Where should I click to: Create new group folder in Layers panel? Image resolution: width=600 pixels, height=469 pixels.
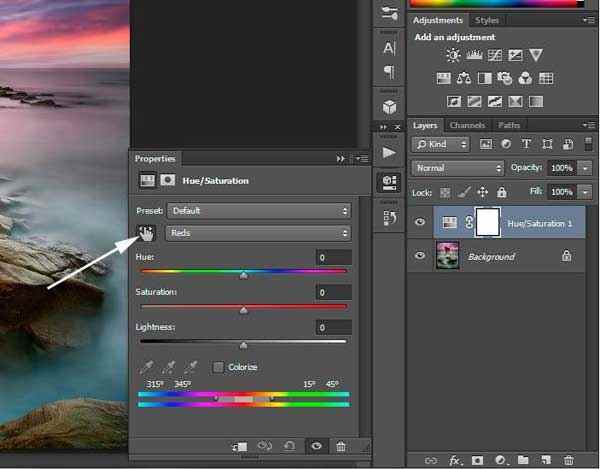(521, 460)
